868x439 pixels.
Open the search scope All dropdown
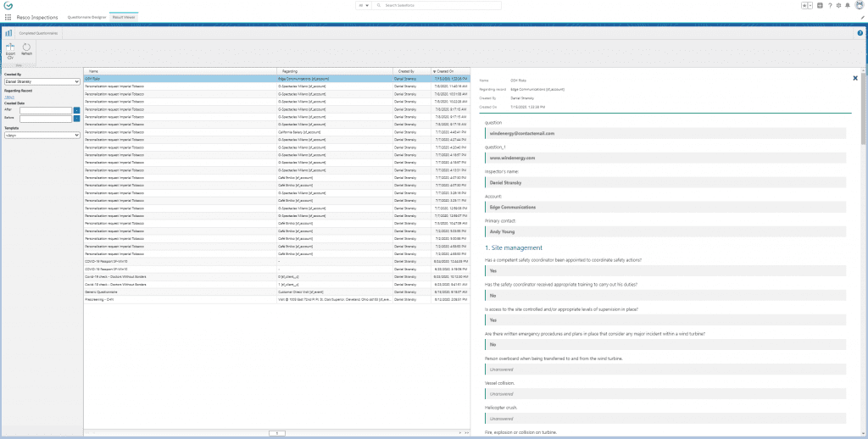click(363, 6)
